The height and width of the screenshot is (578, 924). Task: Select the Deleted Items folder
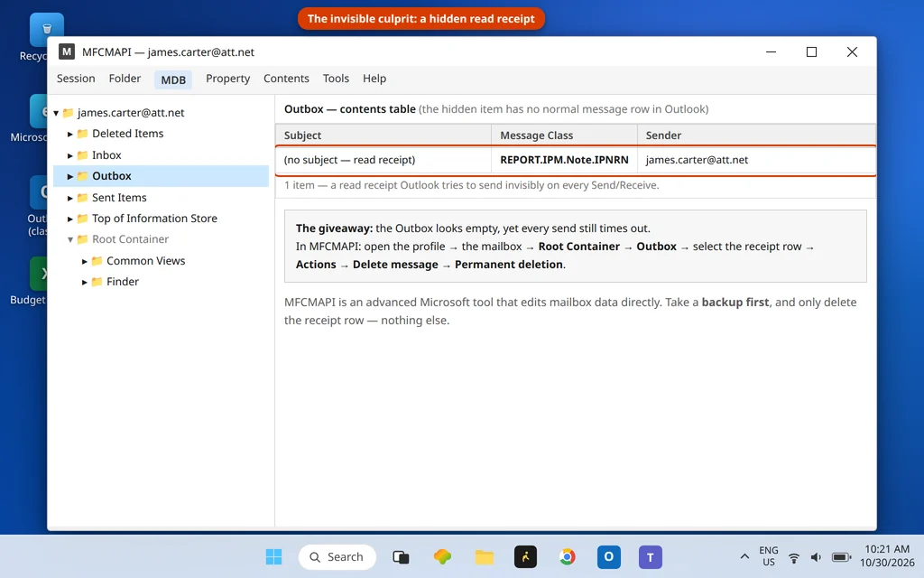tap(127, 134)
